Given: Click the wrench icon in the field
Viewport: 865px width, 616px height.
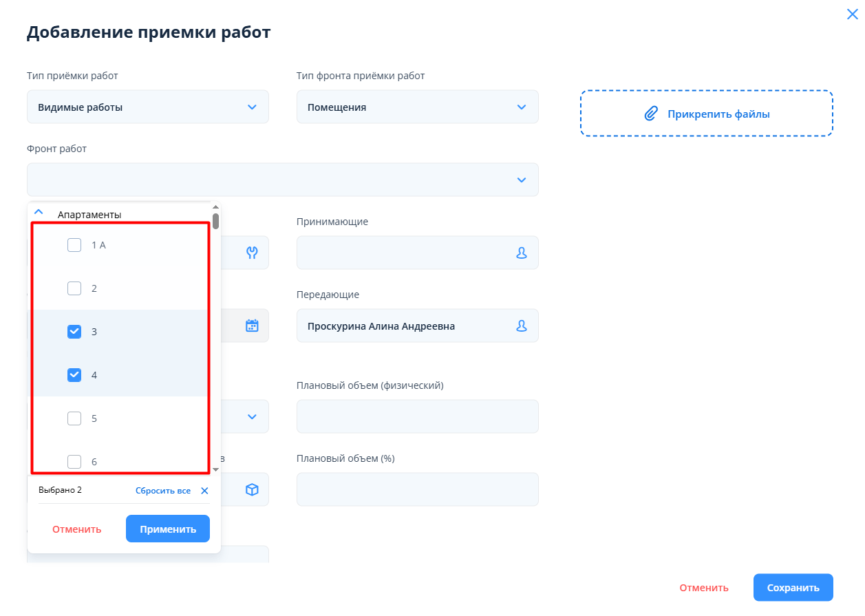Looking at the screenshot, I should (252, 253).
